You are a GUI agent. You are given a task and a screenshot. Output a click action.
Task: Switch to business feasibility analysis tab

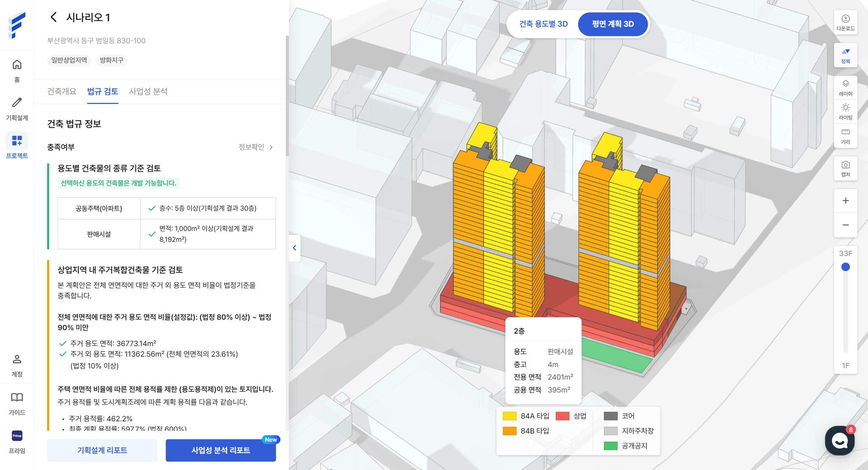[x=148, y=91]
